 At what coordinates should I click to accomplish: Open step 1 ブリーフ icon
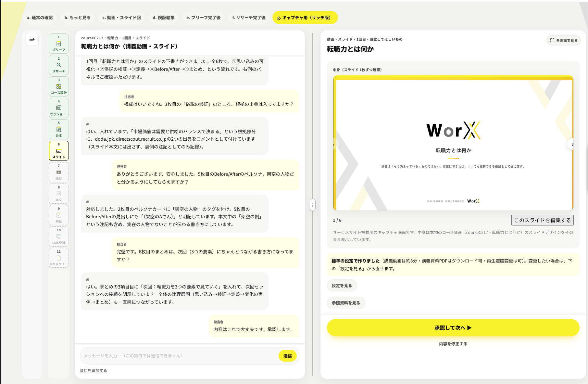pyautogui.click(x=59, y=44)
